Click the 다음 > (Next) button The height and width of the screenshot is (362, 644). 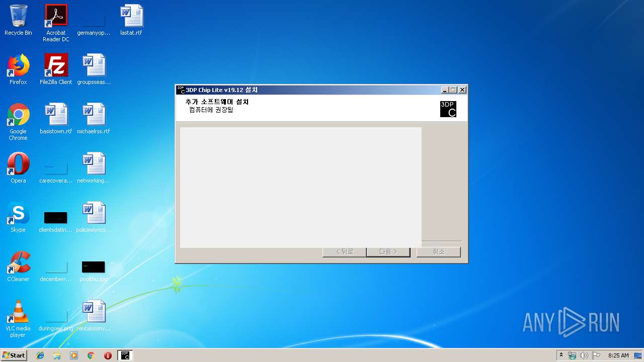click(388, 252)
